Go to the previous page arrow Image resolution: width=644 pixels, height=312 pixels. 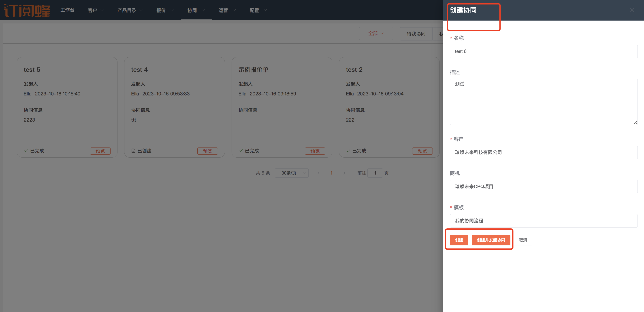pos(318,173)
